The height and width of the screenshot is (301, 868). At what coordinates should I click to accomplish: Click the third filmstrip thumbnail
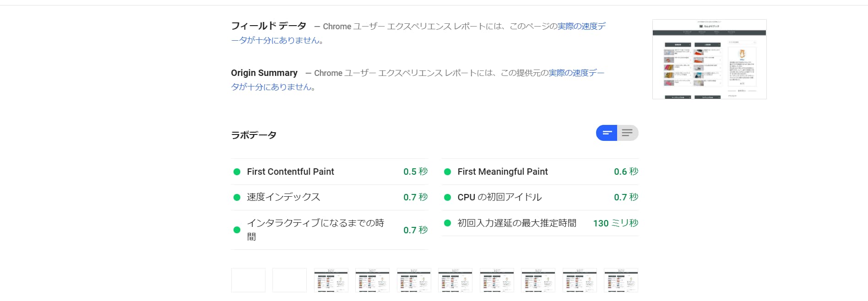(331, 280)
